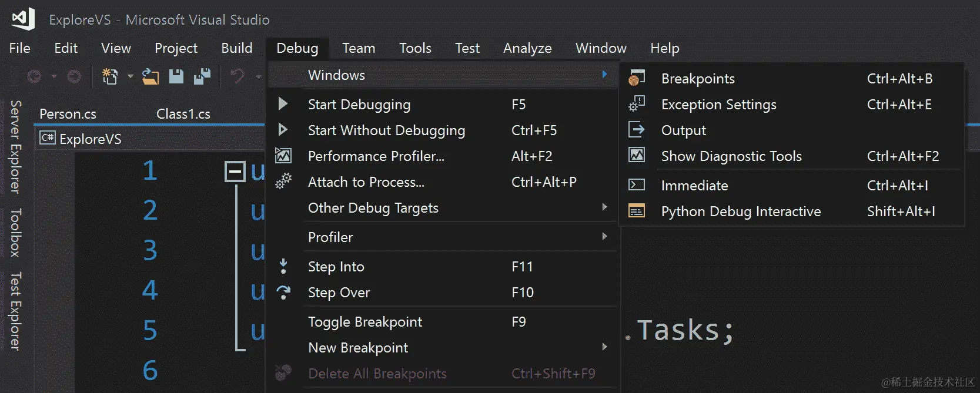Click the New Project toolbar icon
This screenshot has height=393, width=980.
(110, 76)
